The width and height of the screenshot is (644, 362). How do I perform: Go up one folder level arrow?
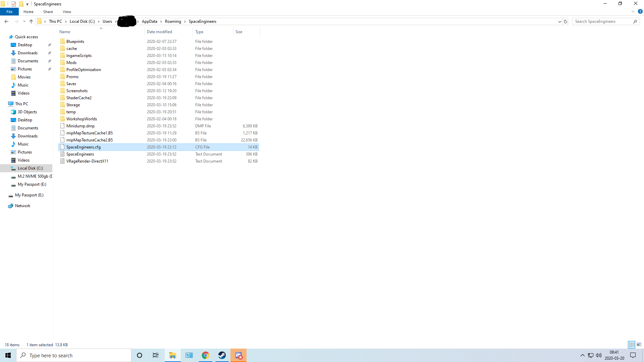click(x=31, y=21)
